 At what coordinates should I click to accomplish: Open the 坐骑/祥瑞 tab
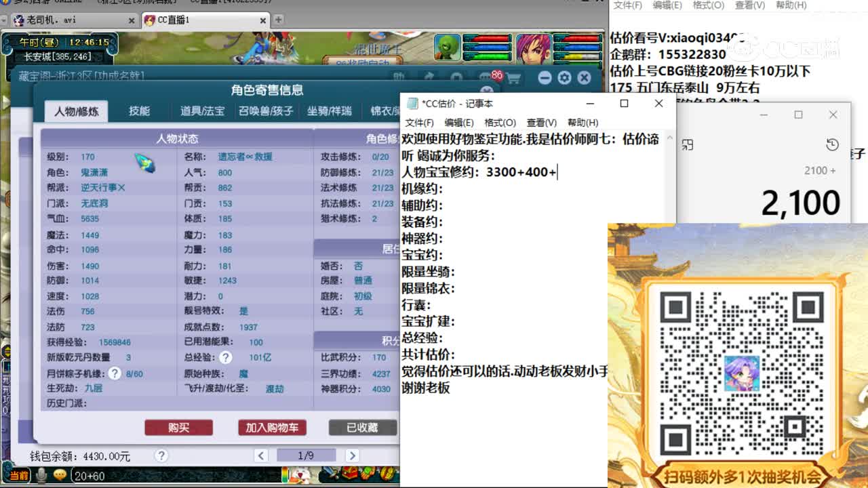coord(330,111)
